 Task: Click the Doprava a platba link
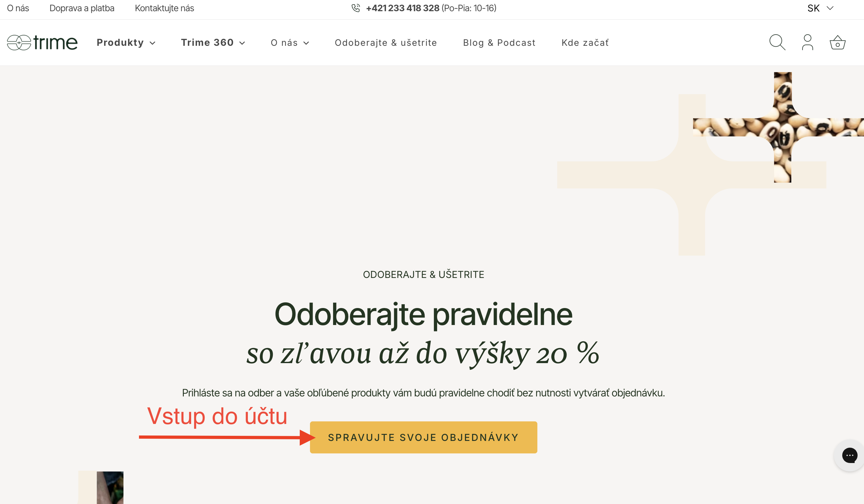pyautogui.click(x=82, y=8)
